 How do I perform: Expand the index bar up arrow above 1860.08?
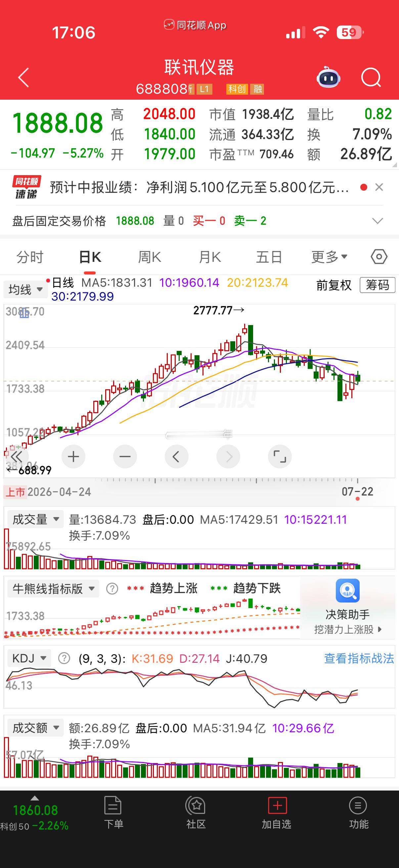point(35,798)
